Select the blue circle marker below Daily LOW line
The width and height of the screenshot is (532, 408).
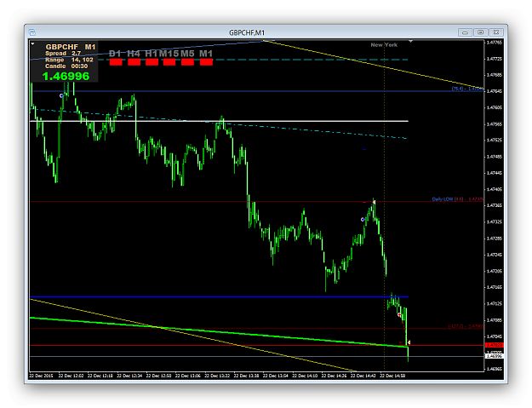363,220
